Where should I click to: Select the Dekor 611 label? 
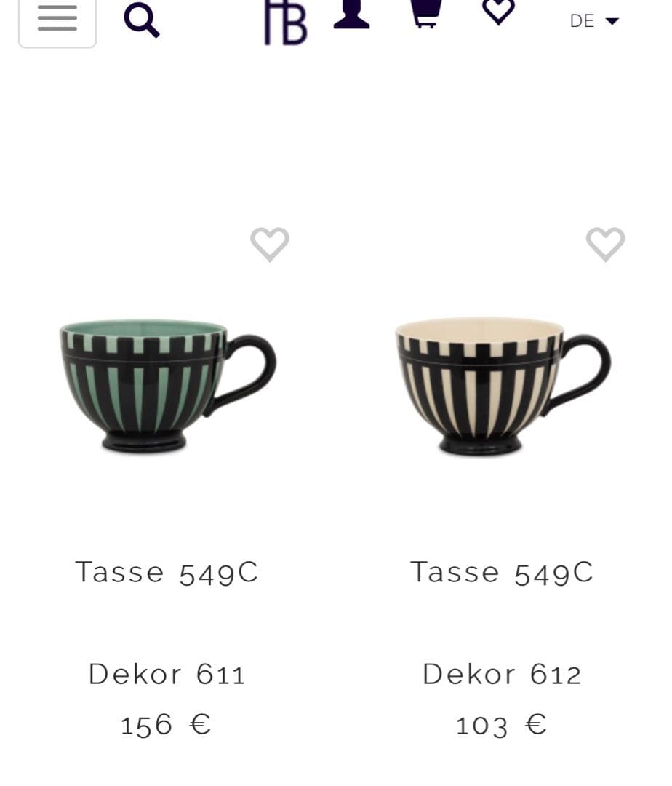[x=167, y=674]
